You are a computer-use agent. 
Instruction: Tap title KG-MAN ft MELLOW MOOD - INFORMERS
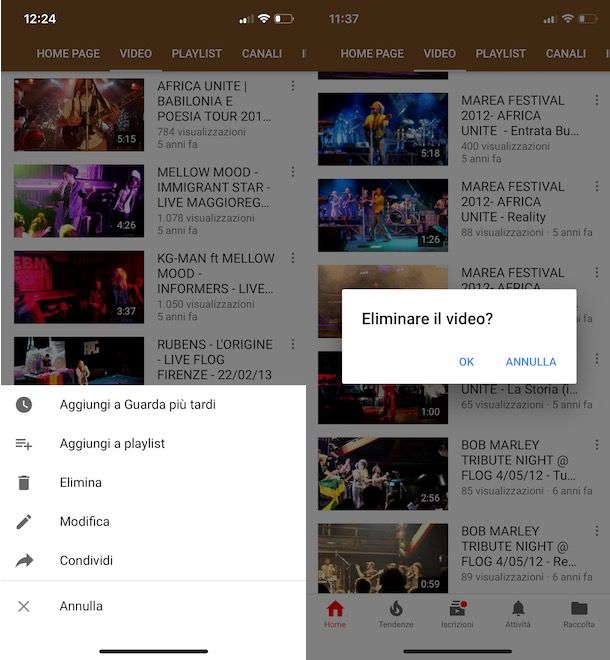[x=216, y=274]
